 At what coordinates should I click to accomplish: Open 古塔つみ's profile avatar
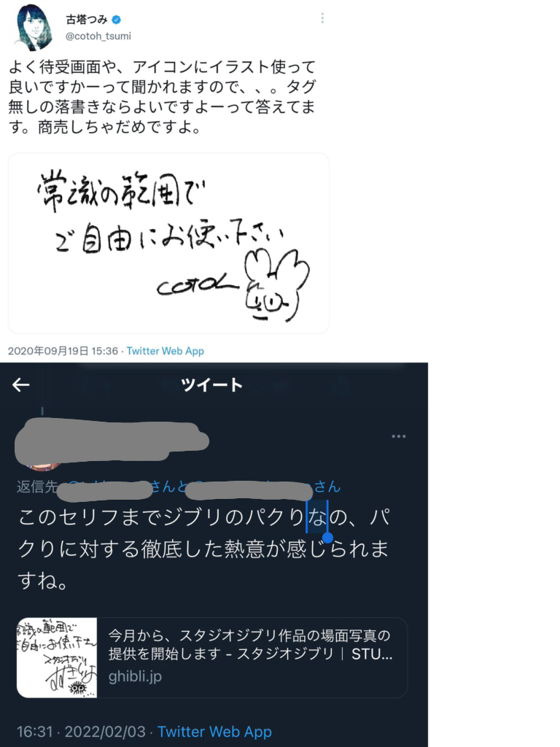coord(34,27)
